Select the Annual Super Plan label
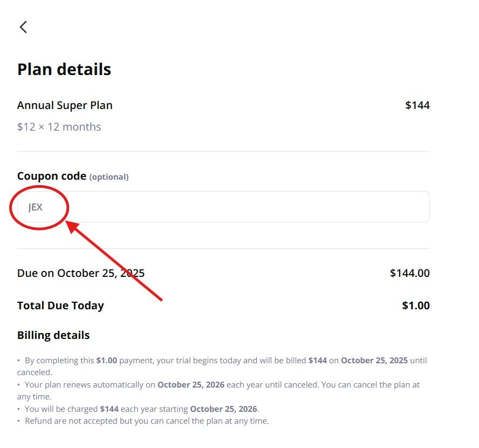 pos(65,105)
